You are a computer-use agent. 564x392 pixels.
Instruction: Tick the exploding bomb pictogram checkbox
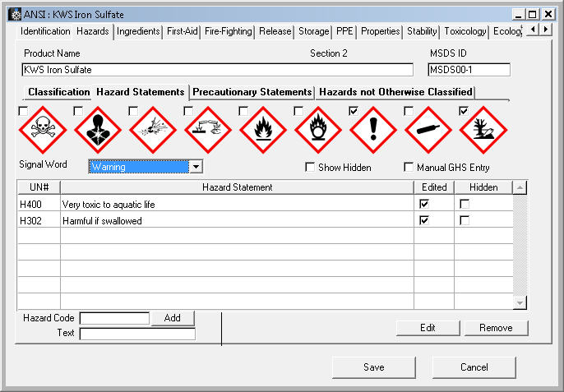click(133, 111)
